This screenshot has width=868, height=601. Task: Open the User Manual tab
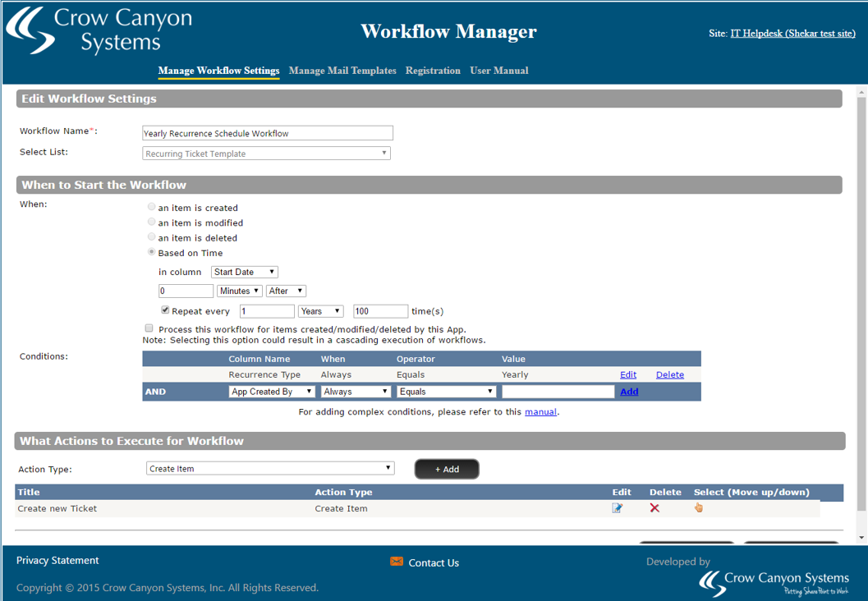(498, 71)
